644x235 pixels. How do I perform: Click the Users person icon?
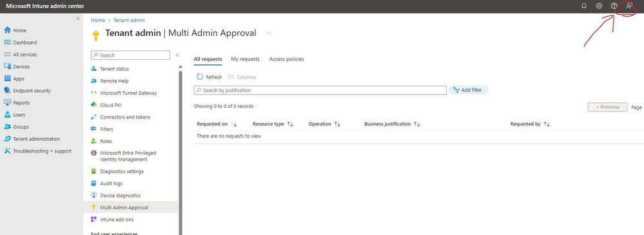7,115
